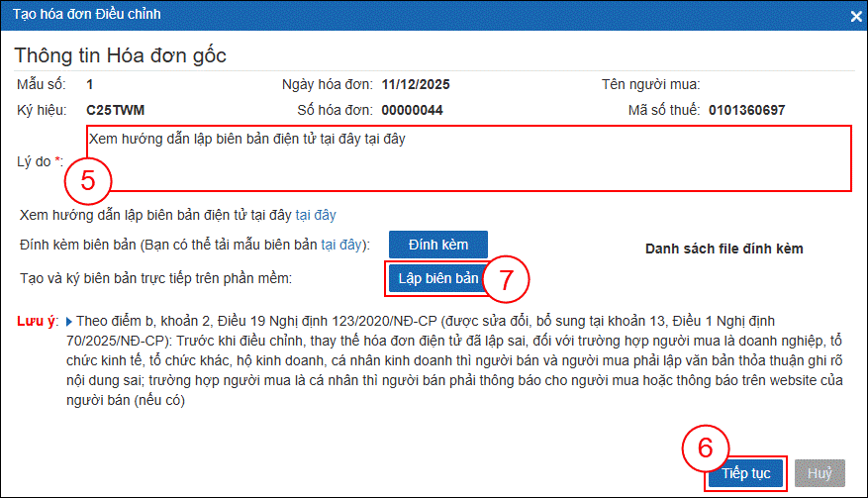Click the circled number 7 marker
The height and width of the screenshot is (498, 868).
tap(507, 279)
